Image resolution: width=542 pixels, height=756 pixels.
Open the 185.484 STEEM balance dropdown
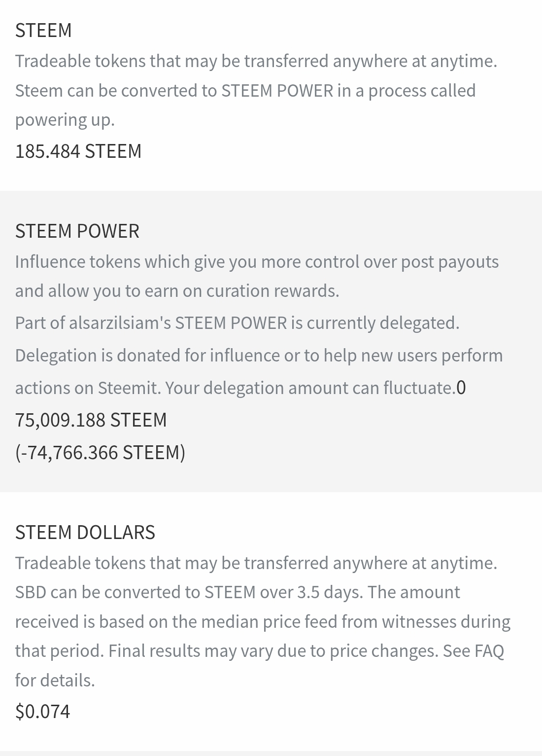78,151
